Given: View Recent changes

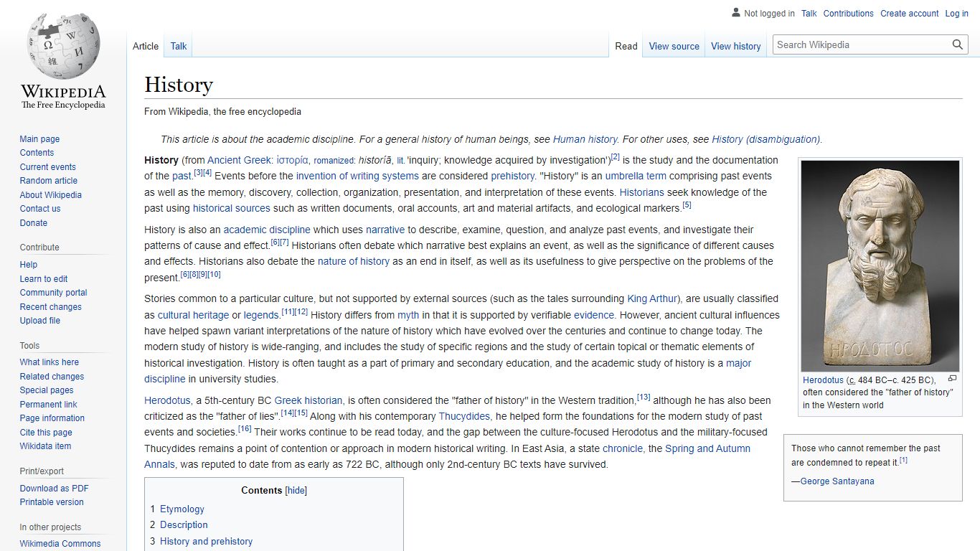Looking at the screenshot, I should click(x=50, y=307).
